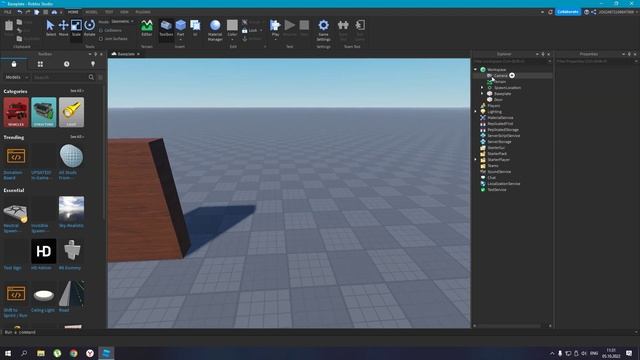
Task: Click the Redo arrow in quick access bar
Action: pos(28,12)
